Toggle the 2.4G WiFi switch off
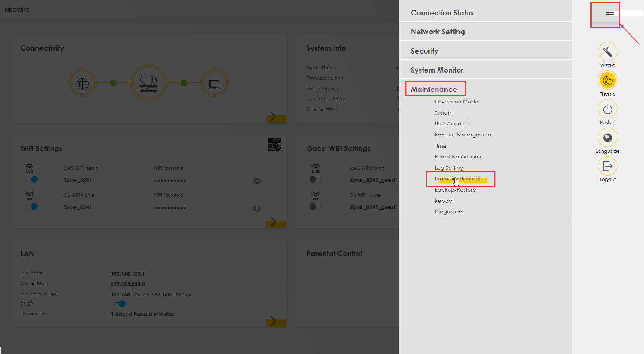This screenshot has width=644, height=354. (32, 180)
